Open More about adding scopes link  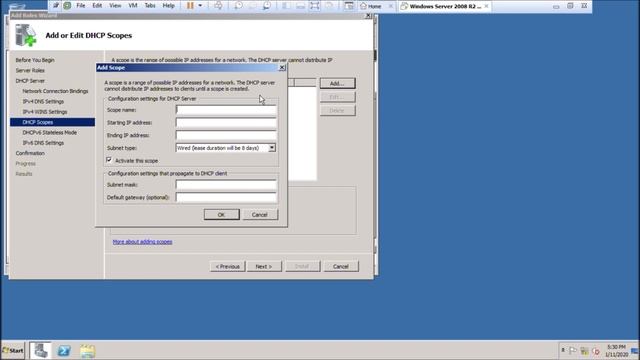[x=142, y=242]
